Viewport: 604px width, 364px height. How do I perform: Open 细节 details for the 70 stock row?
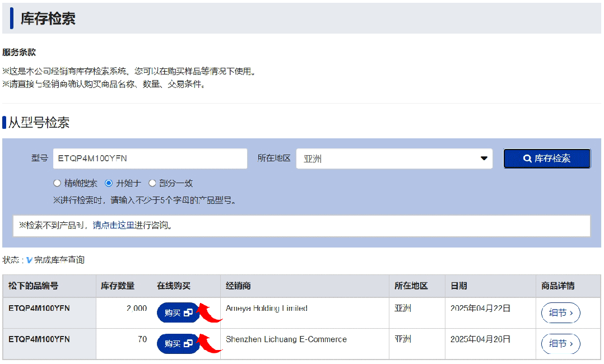tap(560, 343)
